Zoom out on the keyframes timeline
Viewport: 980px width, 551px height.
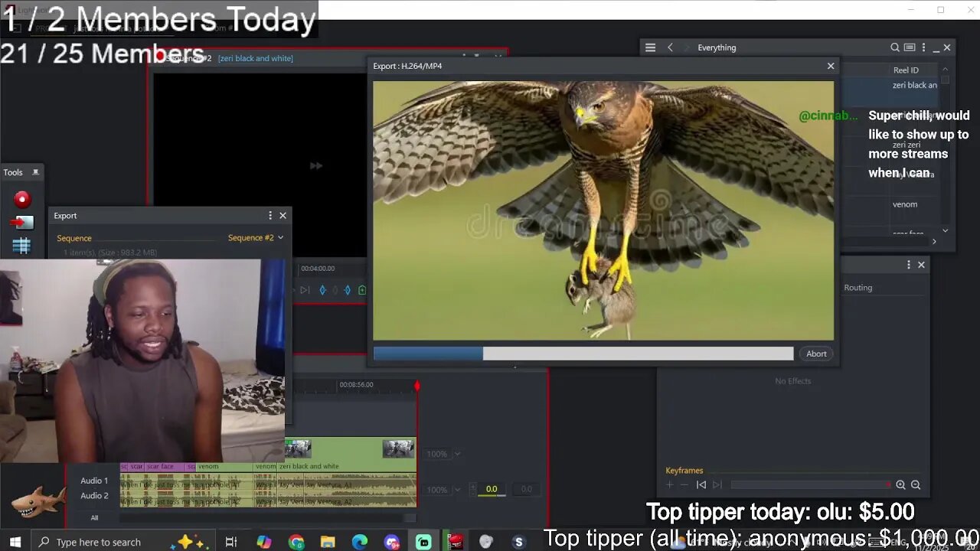tap(916, 484)
